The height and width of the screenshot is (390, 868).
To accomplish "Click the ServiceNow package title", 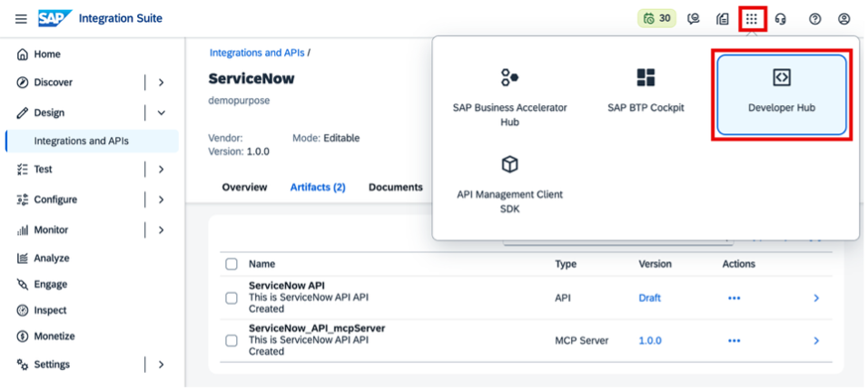I will (252, 79).
